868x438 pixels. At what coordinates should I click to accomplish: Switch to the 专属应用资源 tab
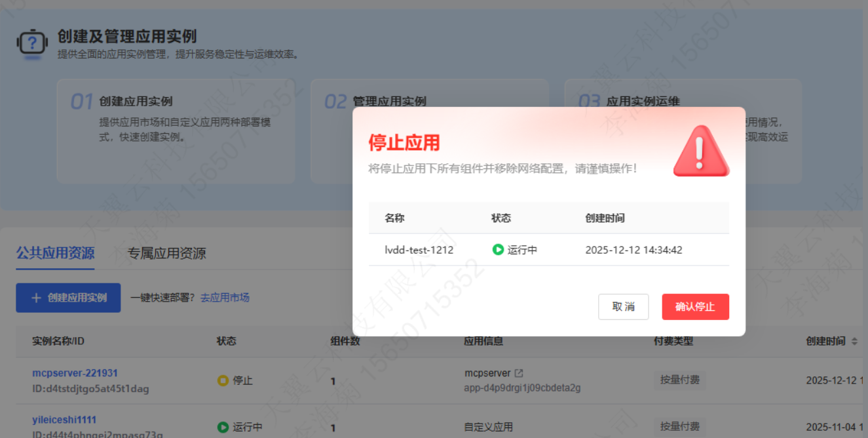pos(166,253)
